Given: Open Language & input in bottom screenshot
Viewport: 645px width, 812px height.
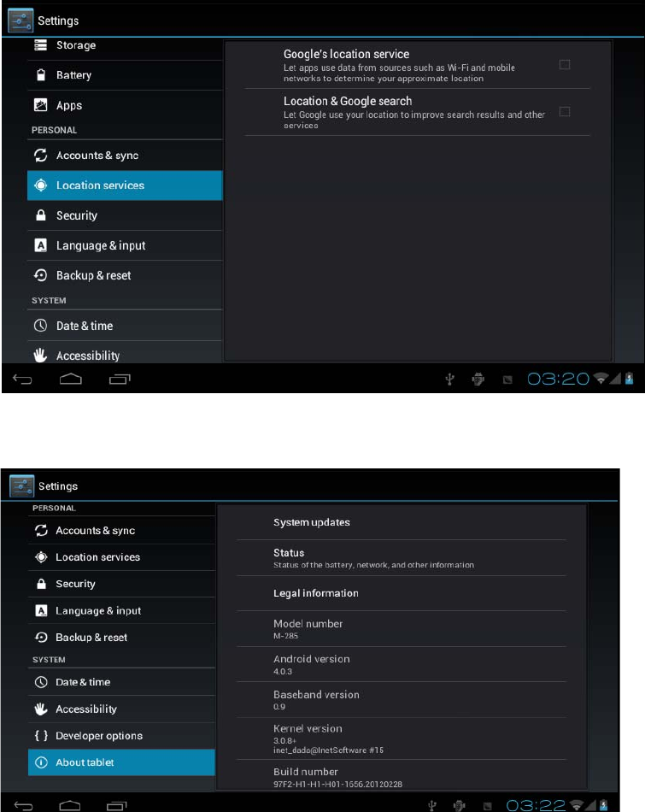Looking at the screenshot, I should 121,610.
